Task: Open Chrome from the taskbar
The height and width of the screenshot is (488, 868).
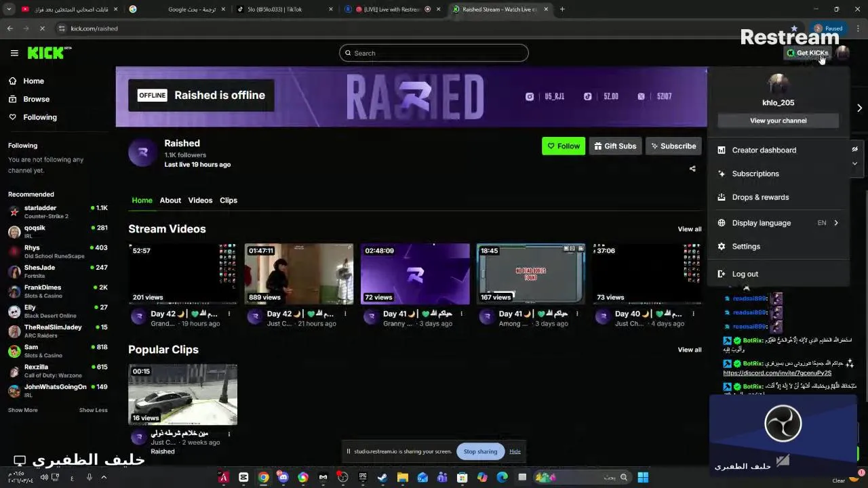Action: 263,477
